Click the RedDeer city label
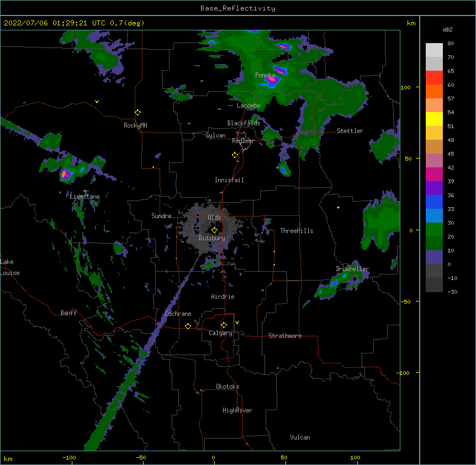The image size is (476, 465). pos(243,141)
